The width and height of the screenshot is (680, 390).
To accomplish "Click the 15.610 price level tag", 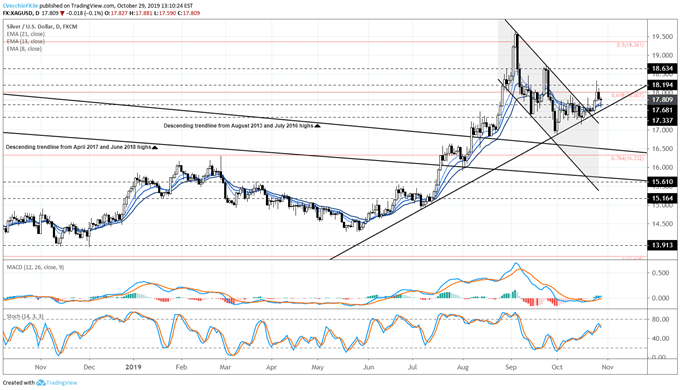I will click(x=662, y=182).
